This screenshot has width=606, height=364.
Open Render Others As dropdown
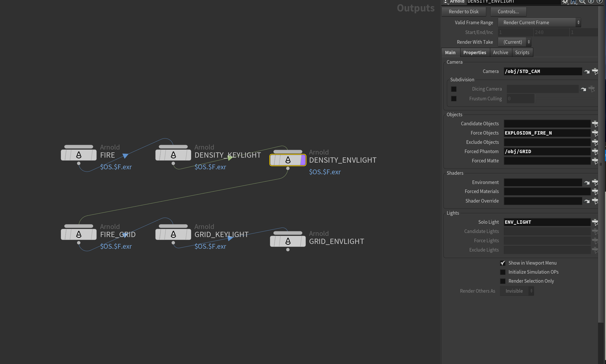point(517,291)
